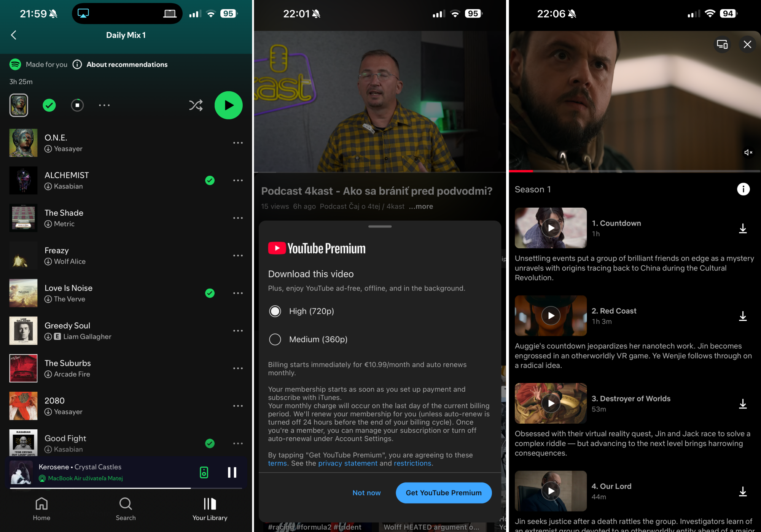Image resolution: width=761 pixels, height=532 pixels.
Task: Open the YouTube Premium terms link
Action: [277, 463]
